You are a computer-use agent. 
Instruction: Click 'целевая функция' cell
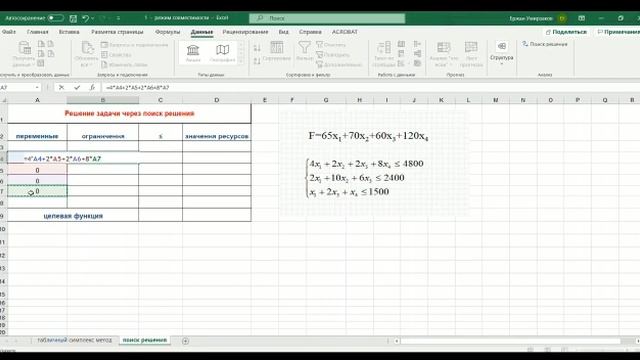[73, 216]
